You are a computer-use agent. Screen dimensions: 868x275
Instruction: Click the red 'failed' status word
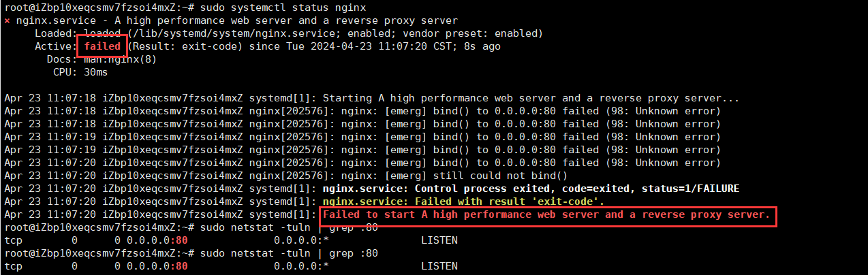[x=102, y=46]
